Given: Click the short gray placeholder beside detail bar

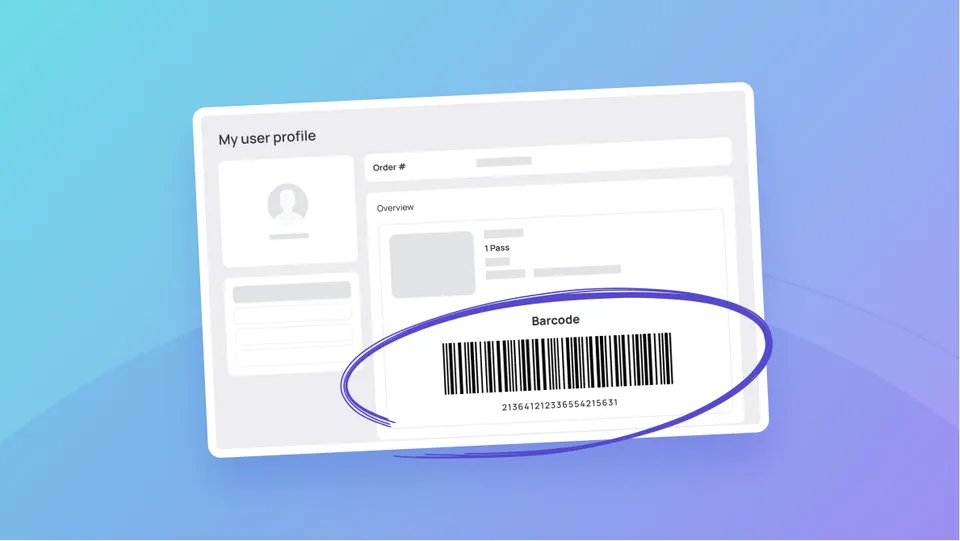Looking at the screenshot, I should tap(505, 274).
